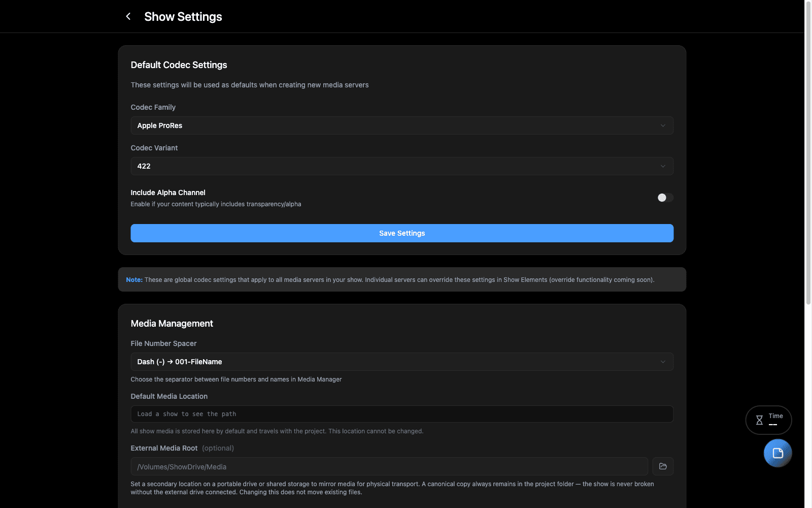
Task: Click the '(optional)' text beside External Media Root
Action: pyautogui.click(x=218, y=448)
